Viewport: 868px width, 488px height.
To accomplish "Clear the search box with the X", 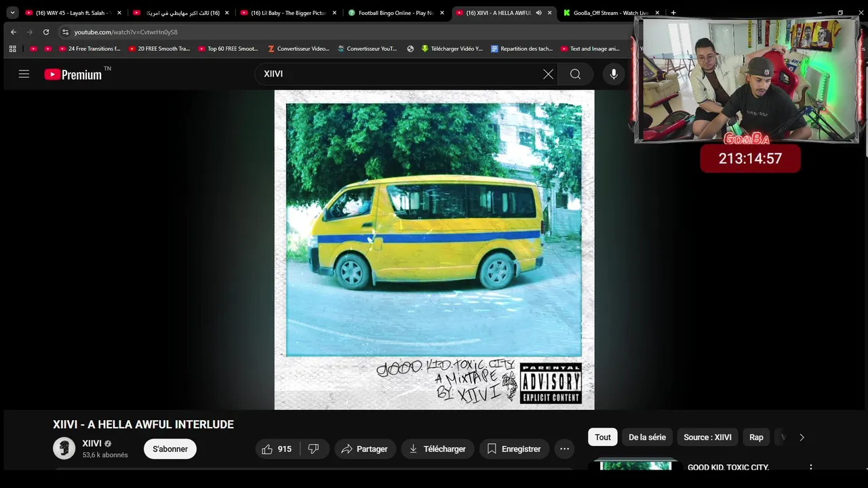I will point(548,75).
